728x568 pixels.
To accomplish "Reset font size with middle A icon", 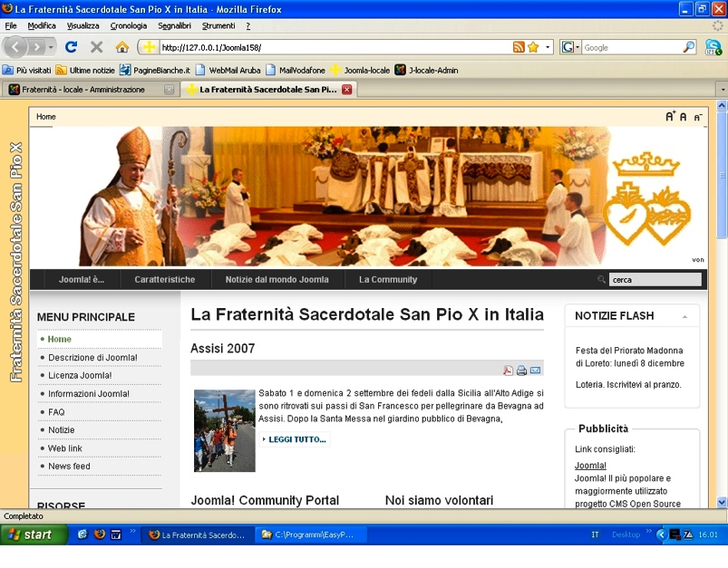I will pos(683,117).
